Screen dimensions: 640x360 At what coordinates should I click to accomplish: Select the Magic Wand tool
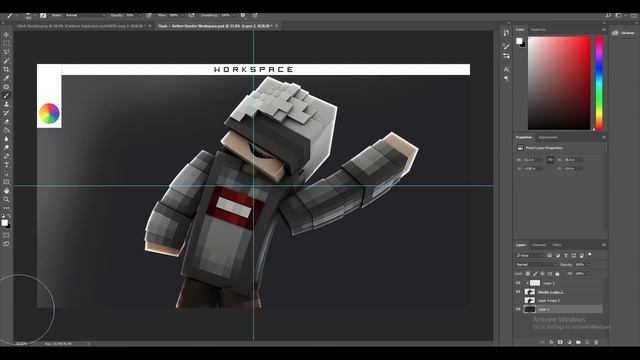[6, 61]
